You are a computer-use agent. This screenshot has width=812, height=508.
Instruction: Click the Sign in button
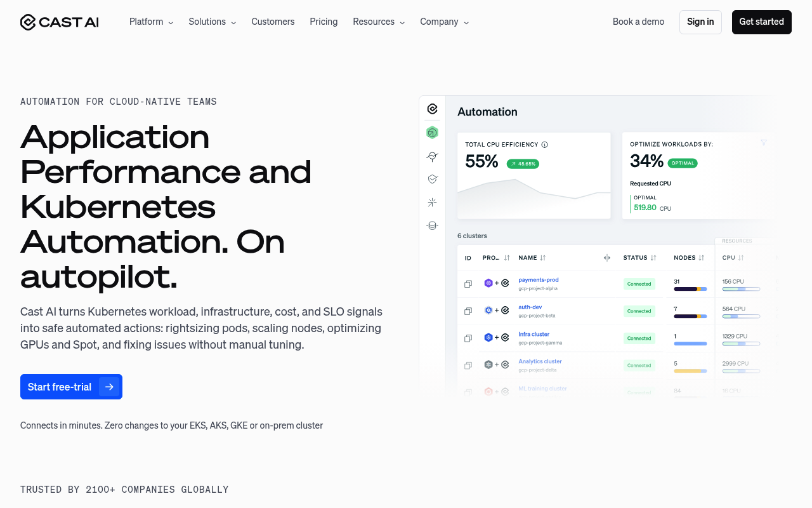click(700, 22)
